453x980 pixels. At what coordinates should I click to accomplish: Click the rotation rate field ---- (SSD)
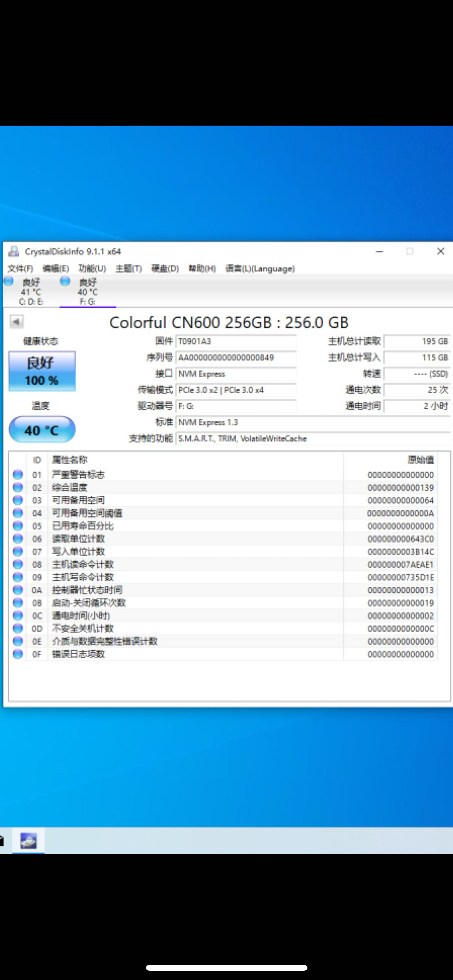point(417,374)
